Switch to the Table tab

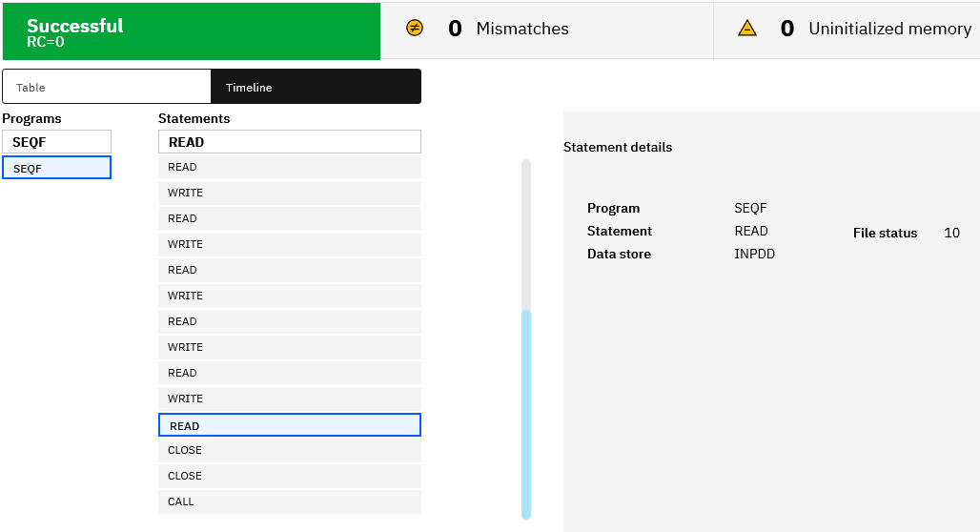click(107, 87)
